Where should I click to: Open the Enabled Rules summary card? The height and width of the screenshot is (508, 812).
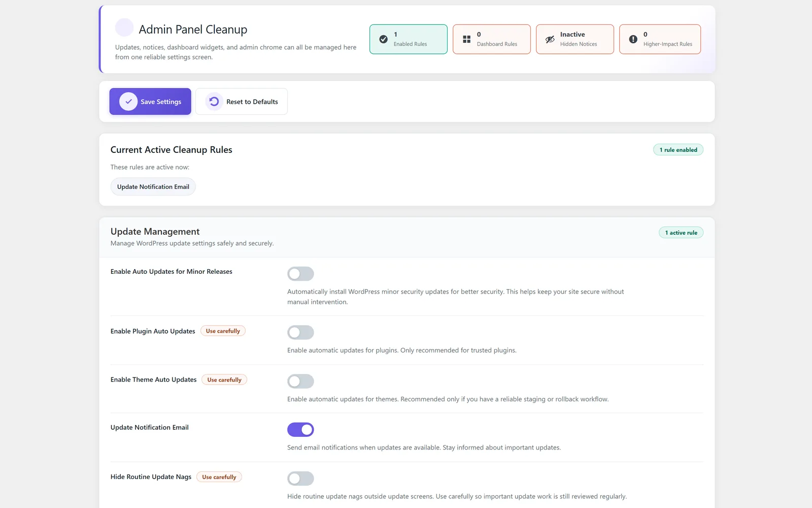409,39
